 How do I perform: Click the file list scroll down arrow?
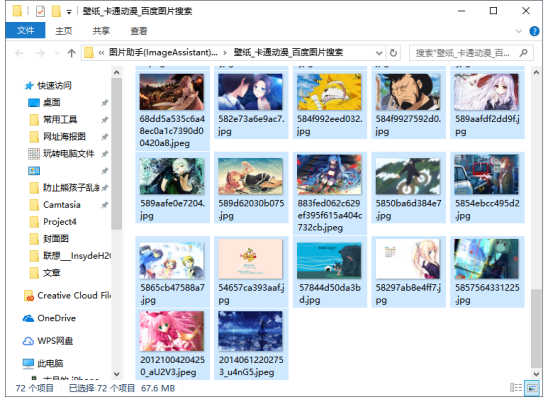point(536,374)
